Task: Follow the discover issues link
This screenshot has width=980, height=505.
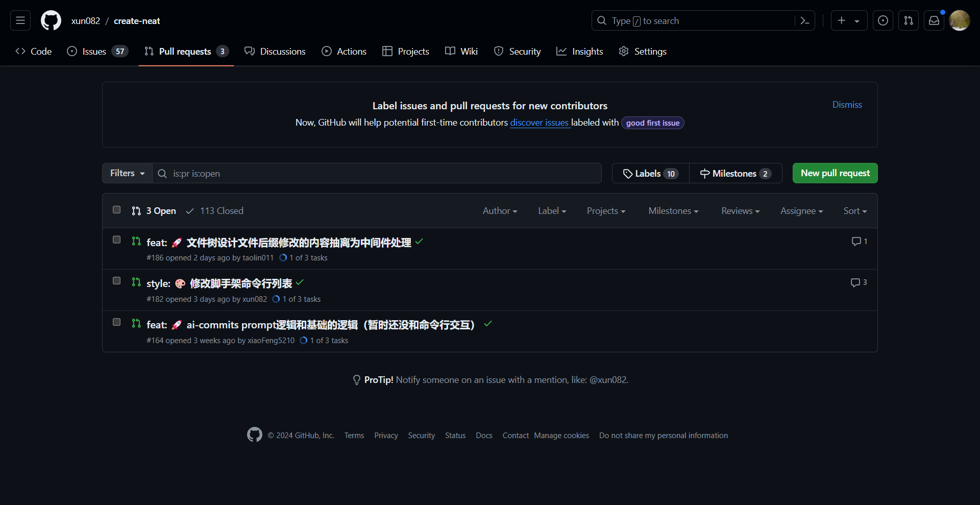Action: click(540, 123)
